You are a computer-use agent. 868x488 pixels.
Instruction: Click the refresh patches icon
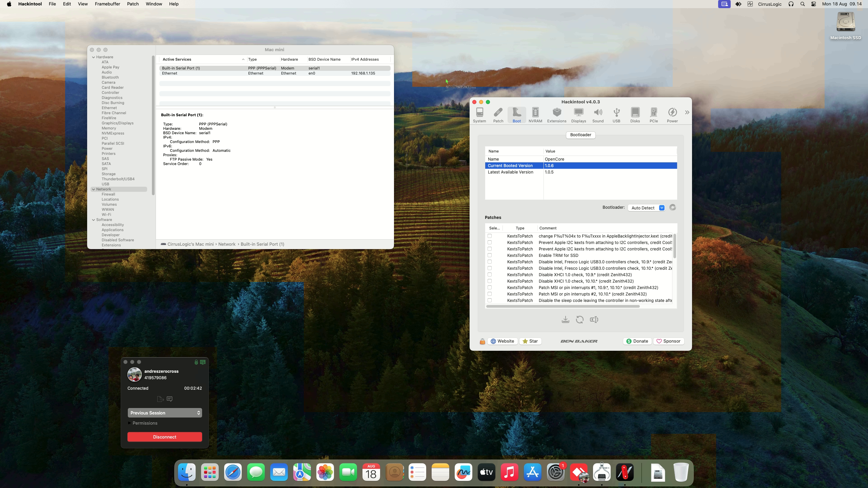click(x=579, y=320)
